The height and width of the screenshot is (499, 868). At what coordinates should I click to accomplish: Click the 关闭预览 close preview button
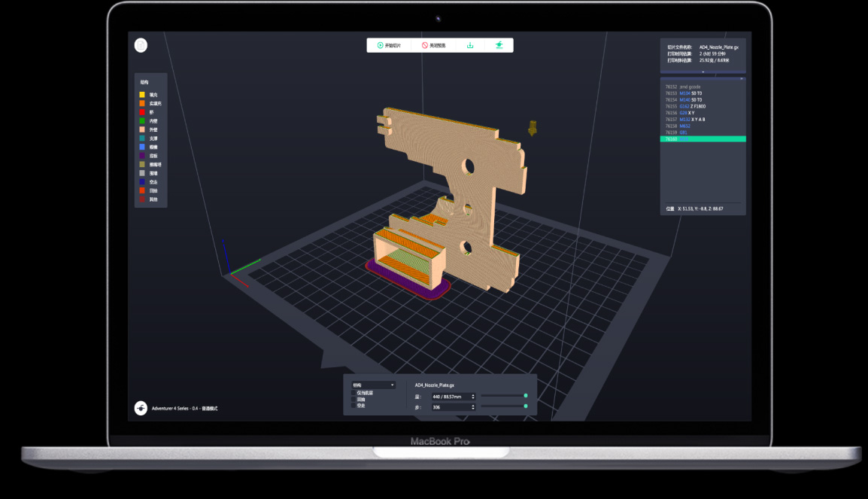[433, 45]
